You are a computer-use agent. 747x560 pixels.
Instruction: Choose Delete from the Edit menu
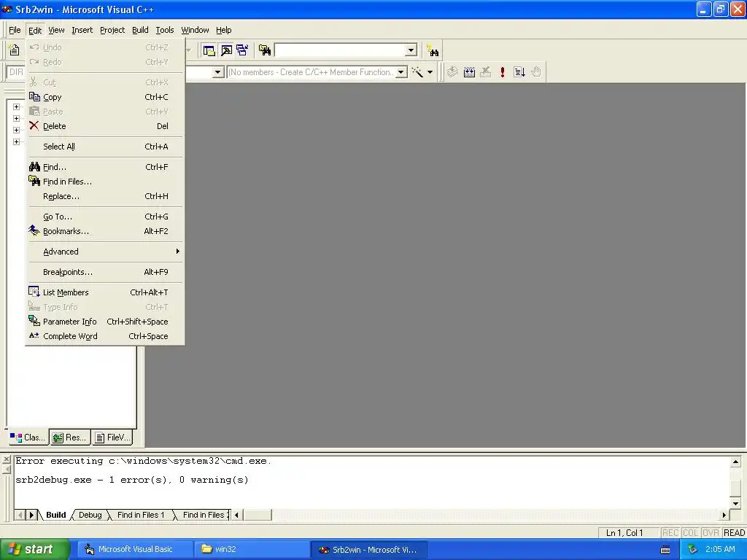click(x=105, y=126)
